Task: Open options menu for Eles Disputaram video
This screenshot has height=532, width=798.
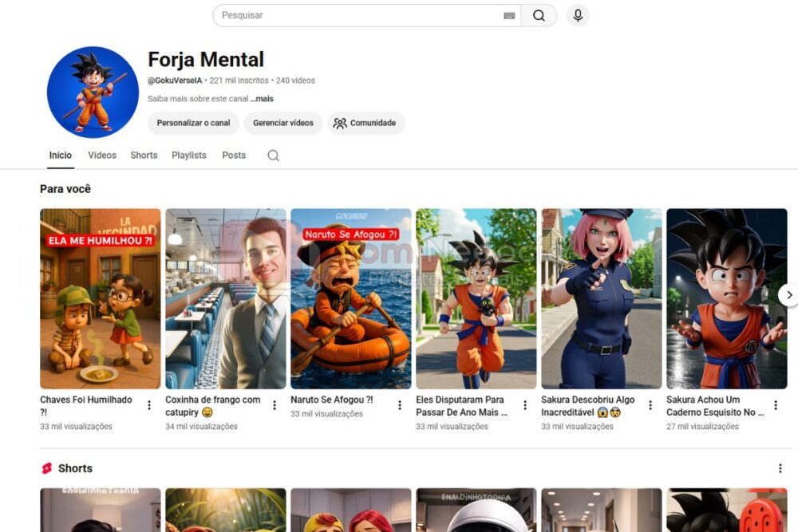Action: pos(525,405)
